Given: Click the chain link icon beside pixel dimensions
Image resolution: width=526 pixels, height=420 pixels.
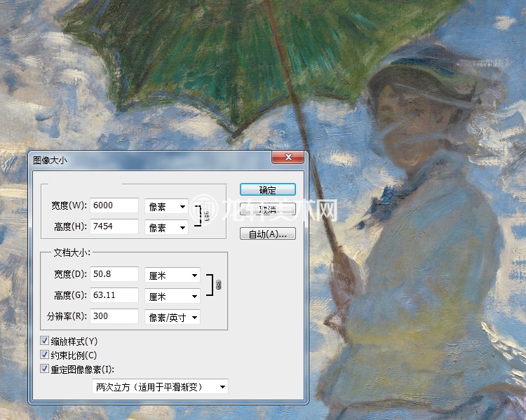Looking at the screenshot, I should (207, 216).
